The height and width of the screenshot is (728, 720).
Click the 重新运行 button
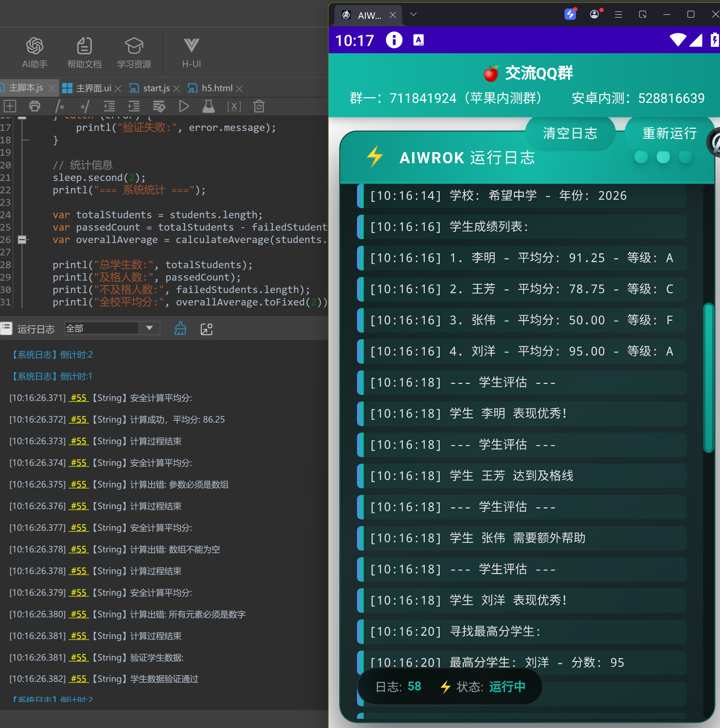tap(670, 133)
